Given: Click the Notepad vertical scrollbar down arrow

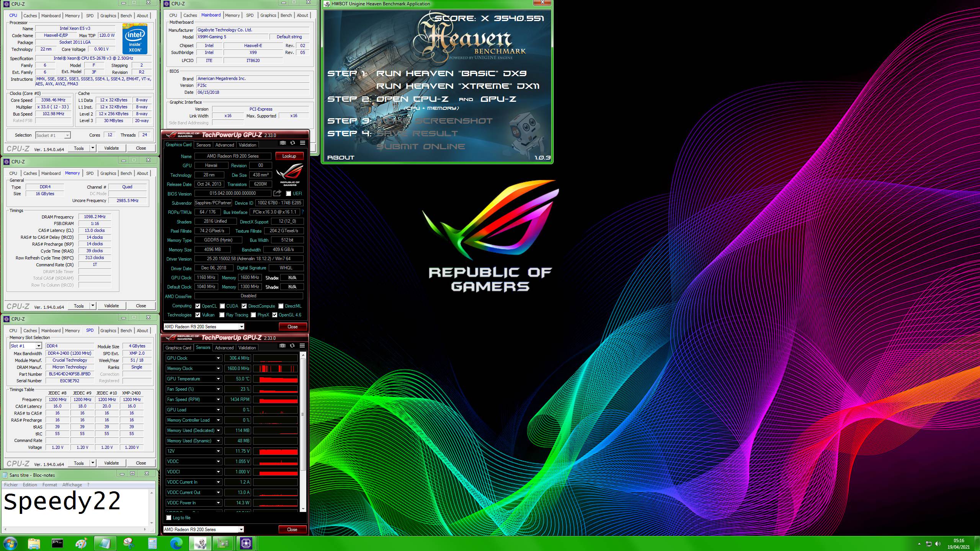Looking at the screenshot, I should [152, 523].
